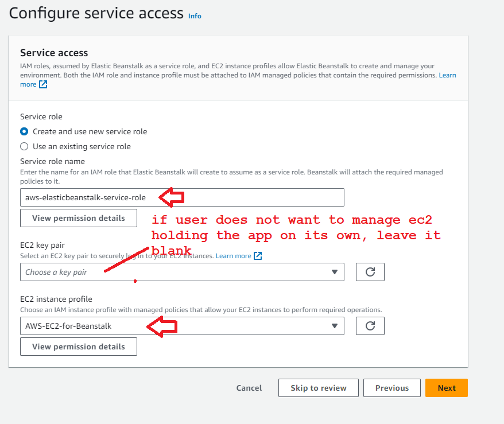Image resolution: width=504 pixels, height=424 pixels.
Task: Click external link icon after Service access description
Action: click(43, 84)
